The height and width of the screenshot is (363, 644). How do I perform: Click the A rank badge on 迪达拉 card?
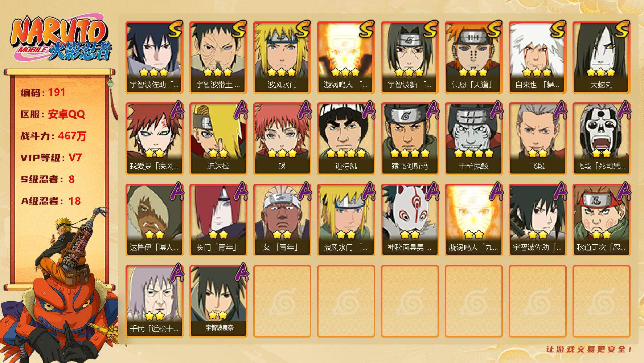point(240,110)
